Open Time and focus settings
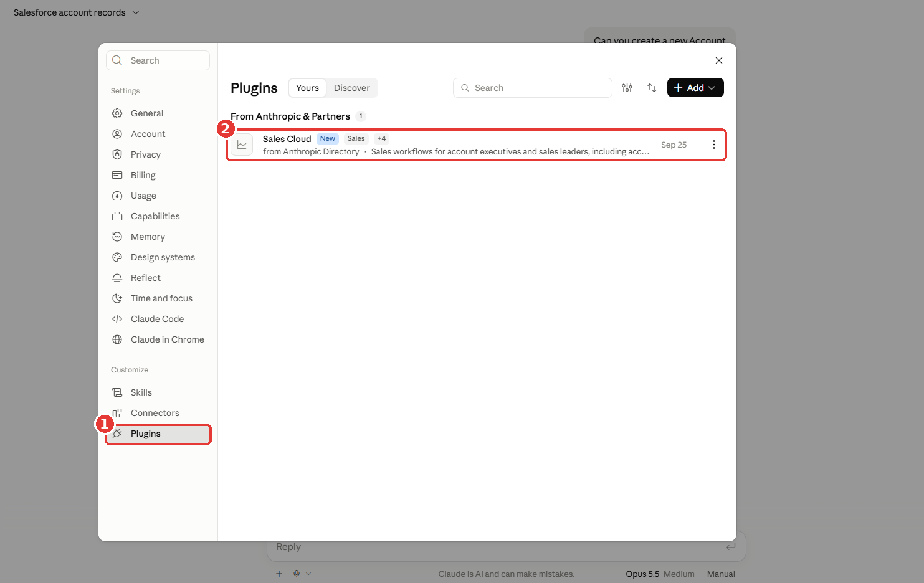 click(158, 298)
